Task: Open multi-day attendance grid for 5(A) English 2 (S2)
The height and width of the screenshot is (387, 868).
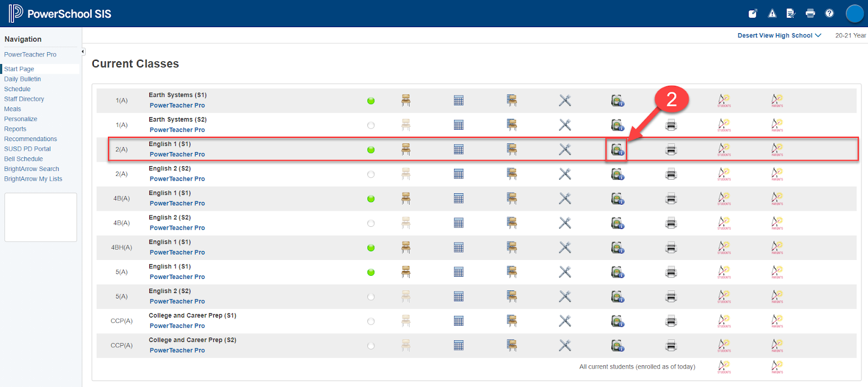Action: tap(458, 296)
